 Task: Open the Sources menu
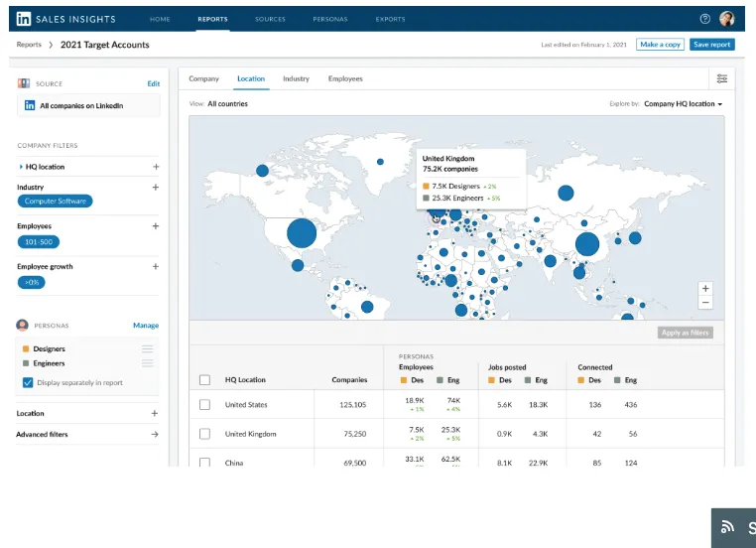pos(270,19)
